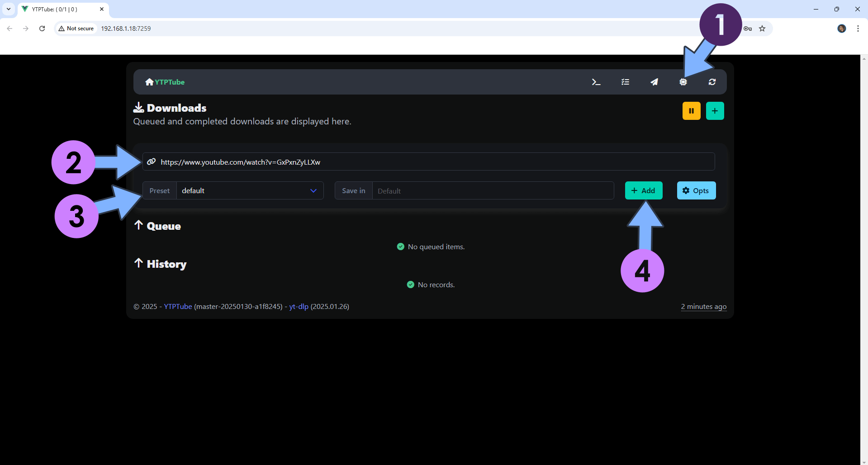Screen dimensions: 868x465
Task: Collapse the Queue section arrow
Action: 138,225
